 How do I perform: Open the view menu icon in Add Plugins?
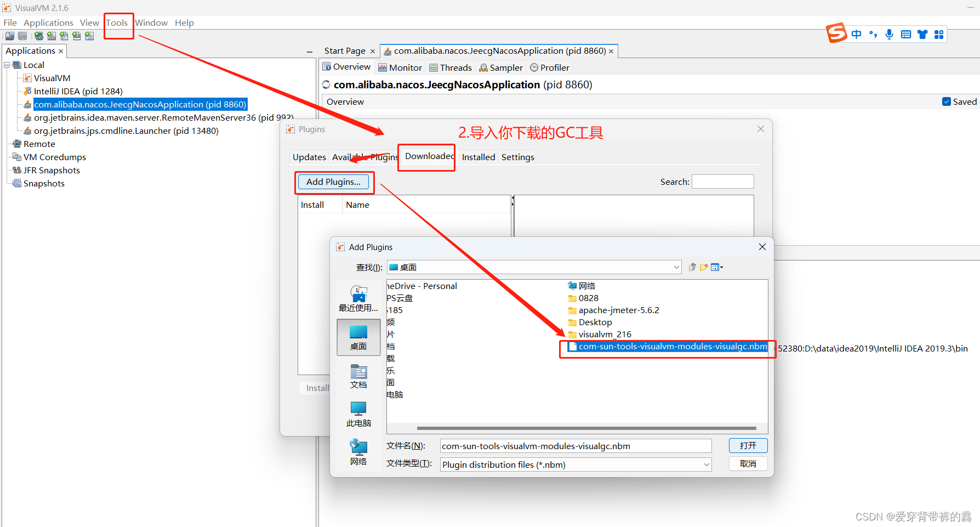point(717,267)
